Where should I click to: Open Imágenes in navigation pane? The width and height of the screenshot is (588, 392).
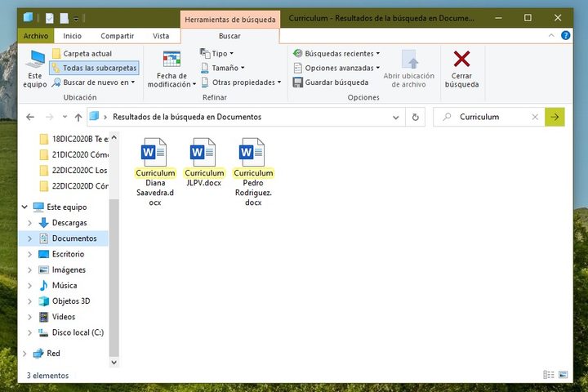tap(63, 270)
